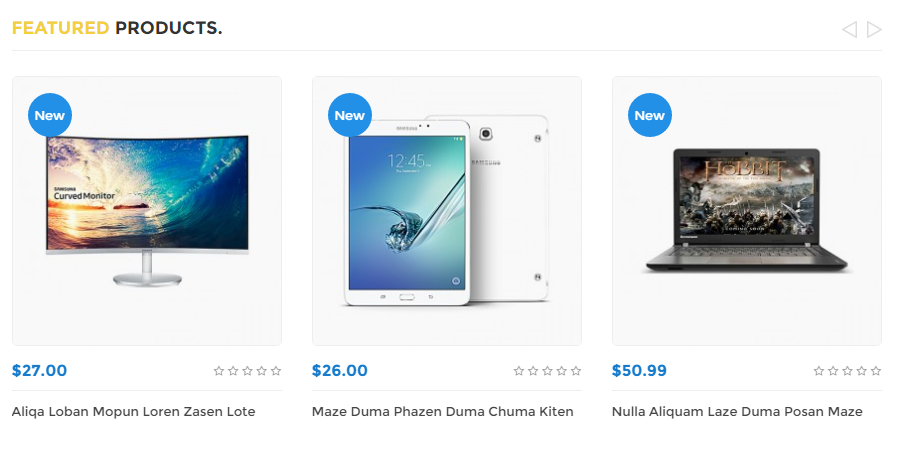Click the New badge on curved monitor
This screenshot has height=459, width=904.
tap(50, 115)
